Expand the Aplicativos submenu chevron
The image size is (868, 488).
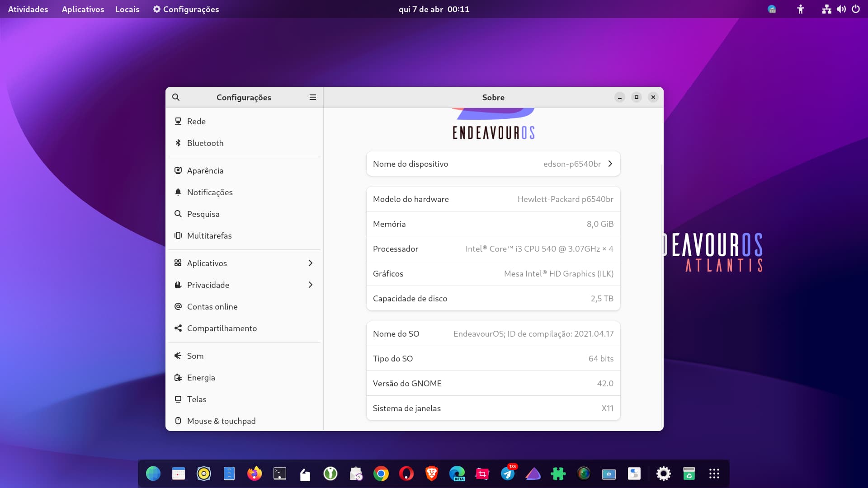[x=310, y=263]
